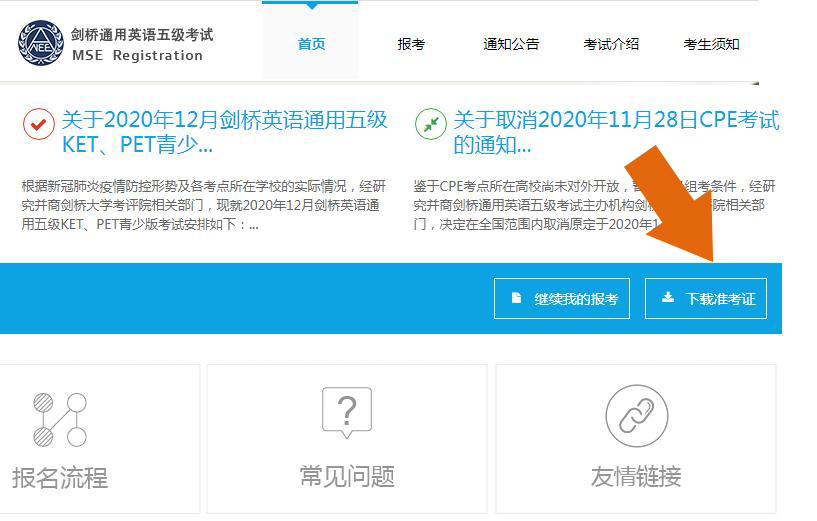The width and height of the screenshot is (817, 521).
Task: Go to the 首页 tab
Action: coord(311,44)
